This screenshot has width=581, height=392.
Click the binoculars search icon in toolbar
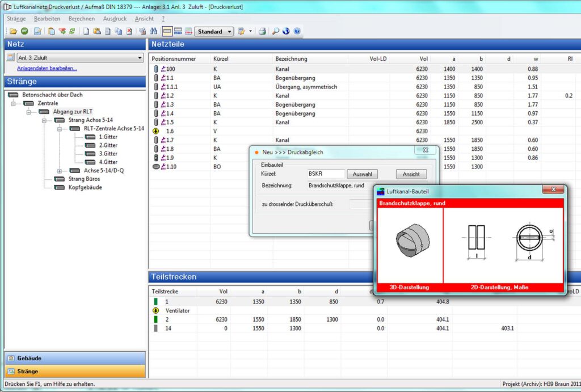click(x=153, y=32)
